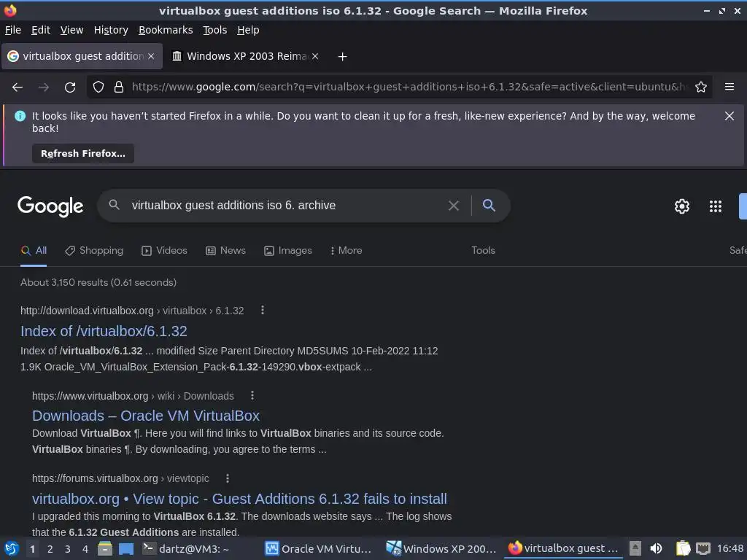Open Google quick settings gear
747x560 pixels.
pos(682,206)
